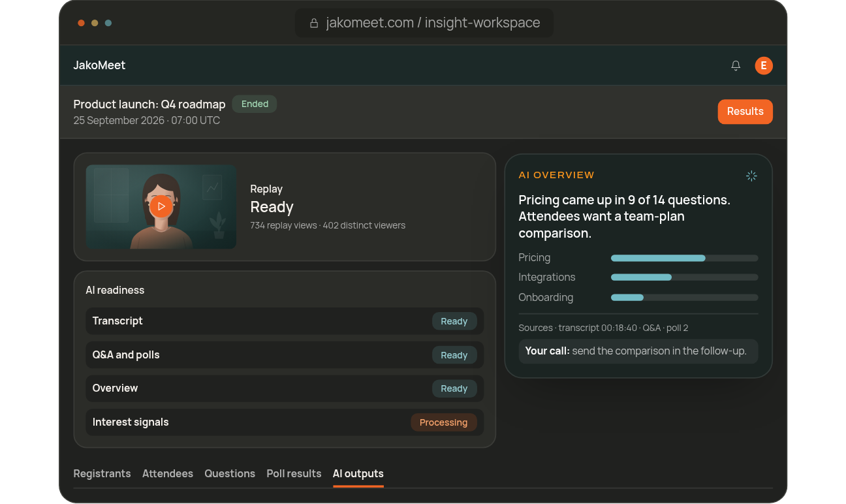Open the user avatar labeled E
Image resolution: width=846 pixels, height=504 pixels.
pos(764,65)
